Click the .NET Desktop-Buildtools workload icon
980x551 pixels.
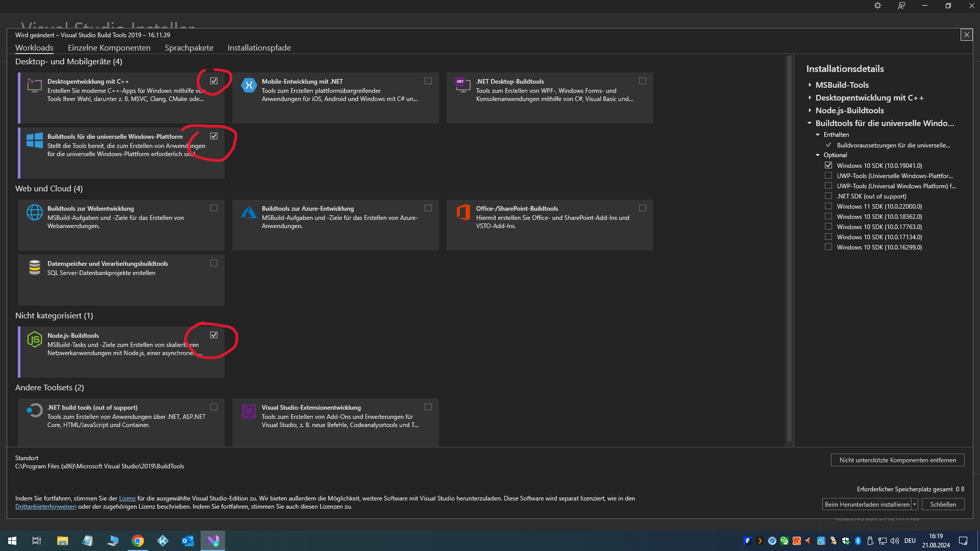(x=463, y=85)
